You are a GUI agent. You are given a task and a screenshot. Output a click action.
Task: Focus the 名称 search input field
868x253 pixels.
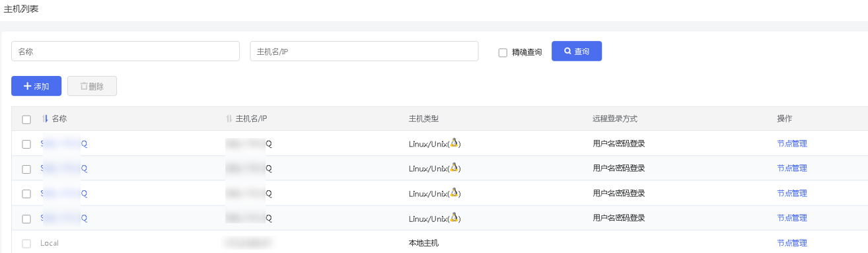[126, 51]
